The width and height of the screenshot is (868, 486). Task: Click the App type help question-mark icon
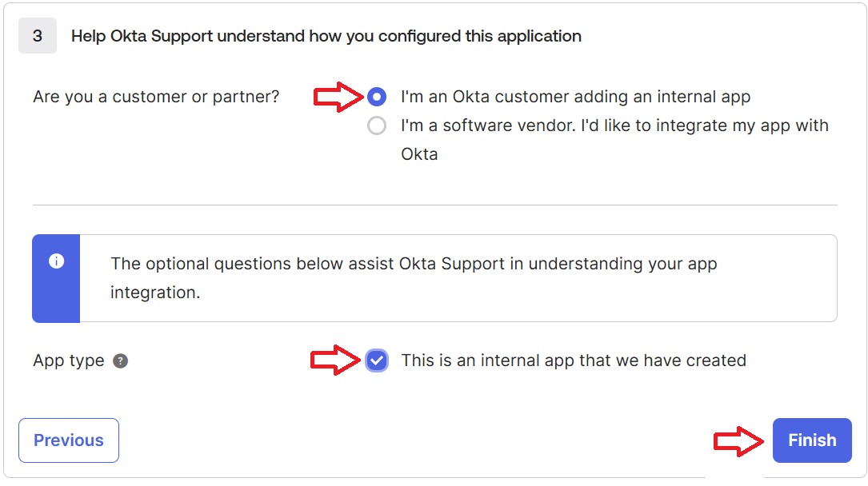[120, 361]
